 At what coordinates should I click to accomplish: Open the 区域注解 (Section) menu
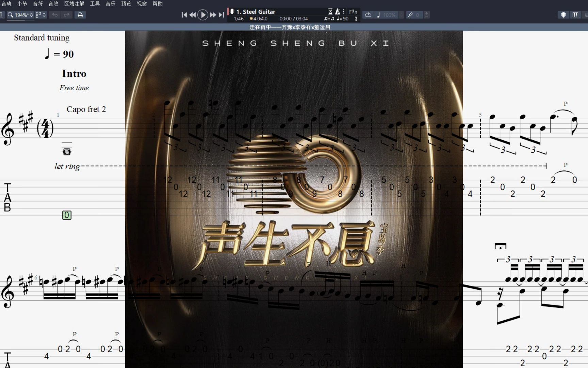click(74, 4)
